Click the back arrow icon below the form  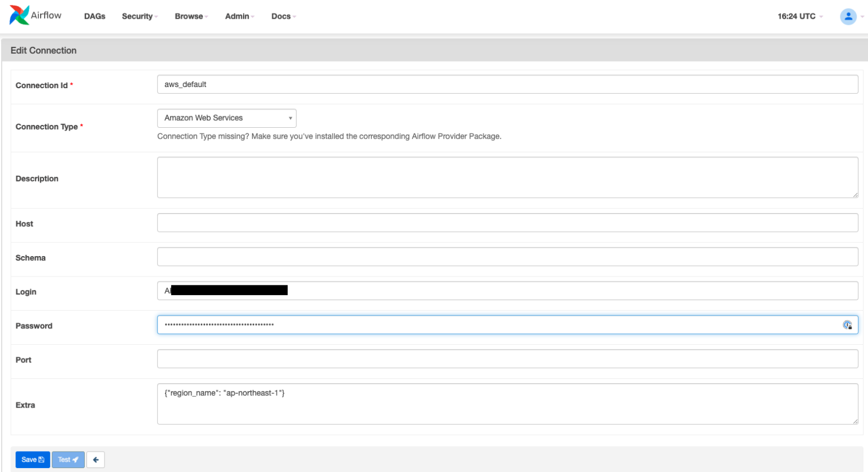point(96,460)
